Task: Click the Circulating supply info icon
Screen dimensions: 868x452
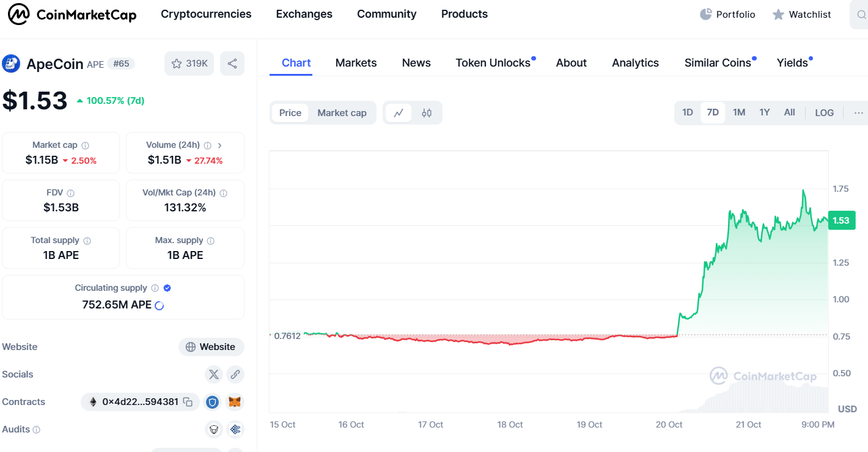Action: click(155, 288)
